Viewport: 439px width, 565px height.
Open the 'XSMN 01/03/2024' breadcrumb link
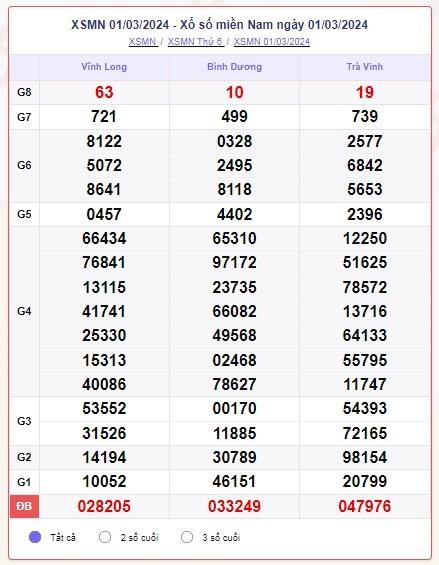click(272, 42)
